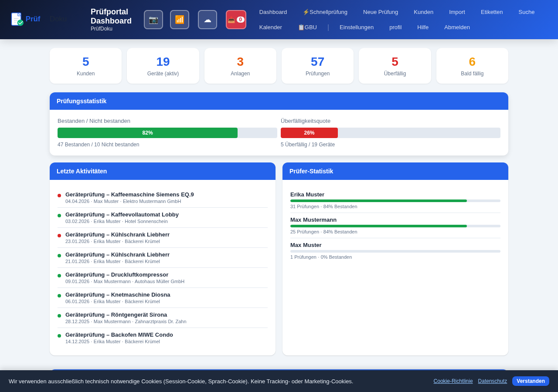Click green status dot beside Backofen MIWE Condo
The height and width of the screenshot is (392, 558).
pos(59,336)
